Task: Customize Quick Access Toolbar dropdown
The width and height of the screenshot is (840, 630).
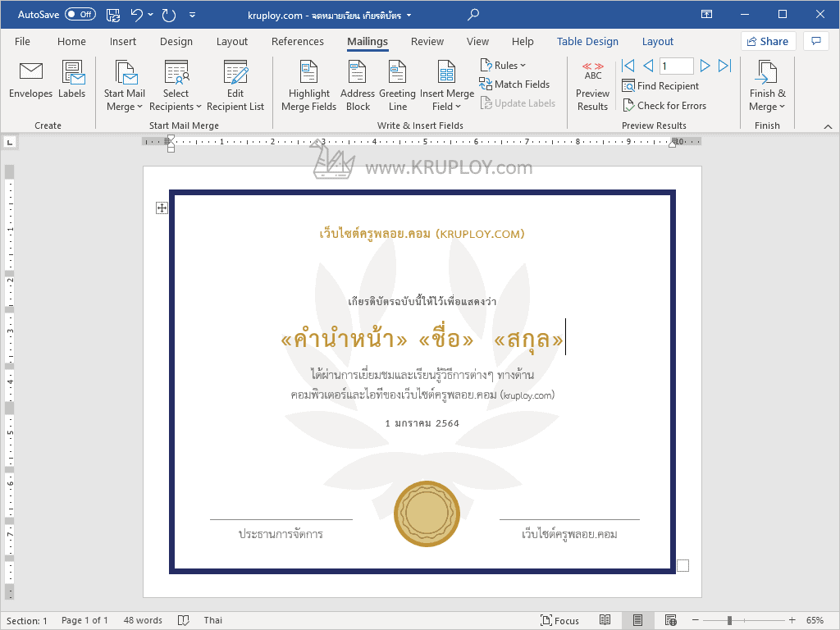Action: [192, 15]
